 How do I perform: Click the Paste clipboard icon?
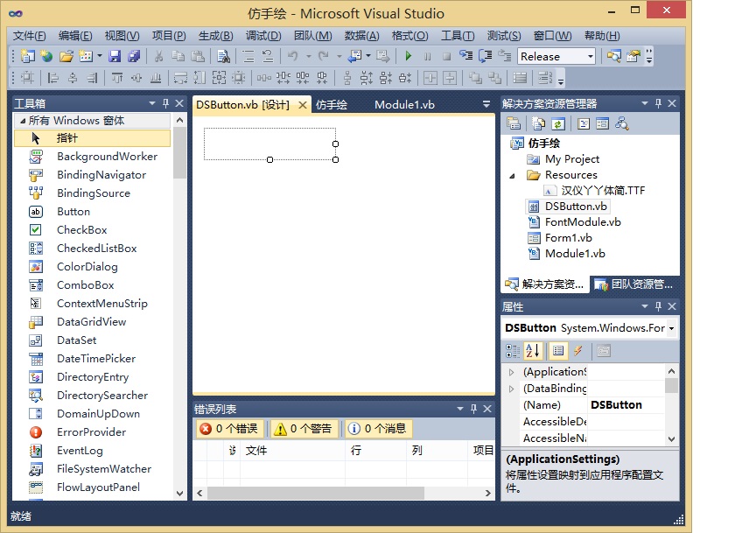(198, 56)
